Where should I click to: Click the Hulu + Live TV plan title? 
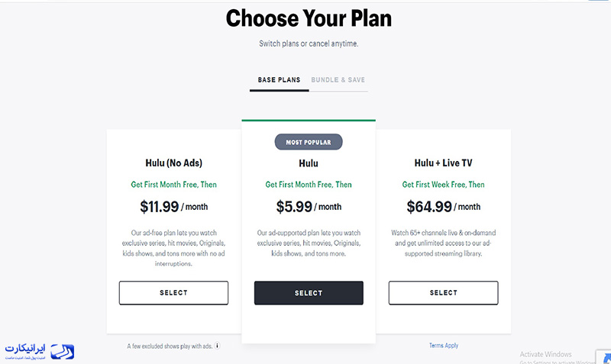click(x=444, y=163)
